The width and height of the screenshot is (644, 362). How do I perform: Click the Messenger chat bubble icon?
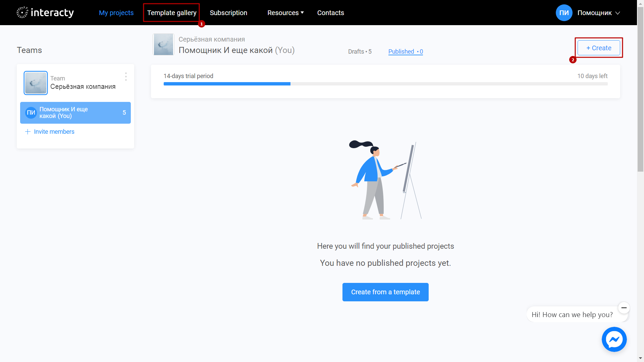[x=615, y=340]
